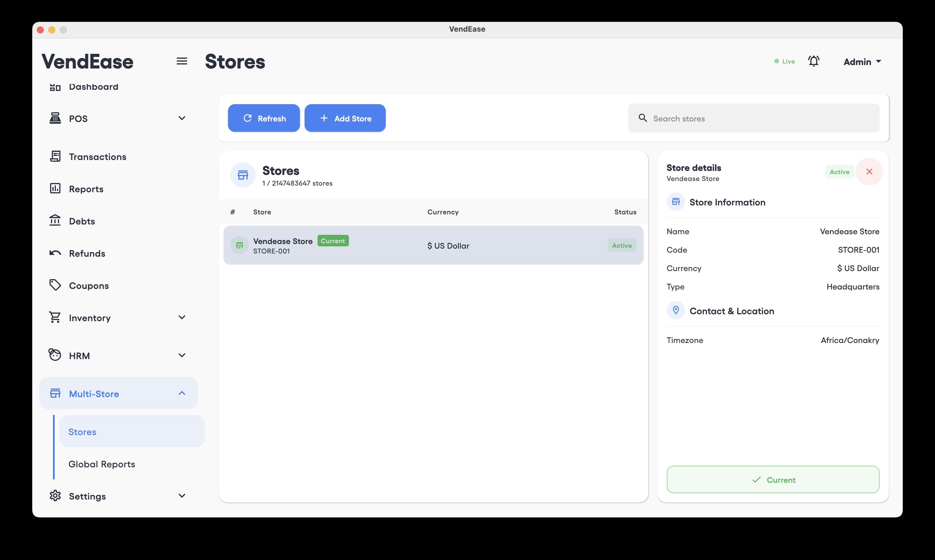Open the Admin user dropdown
935x560 pixels.
pyautogui.click(x=862, y=62)
